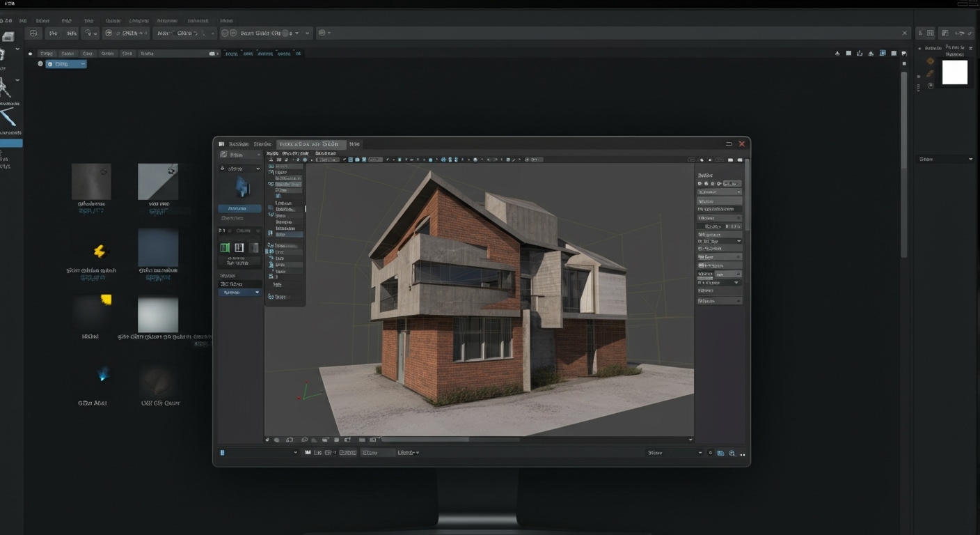Click the yellow lightning bolt asset icon

[100, 251]
